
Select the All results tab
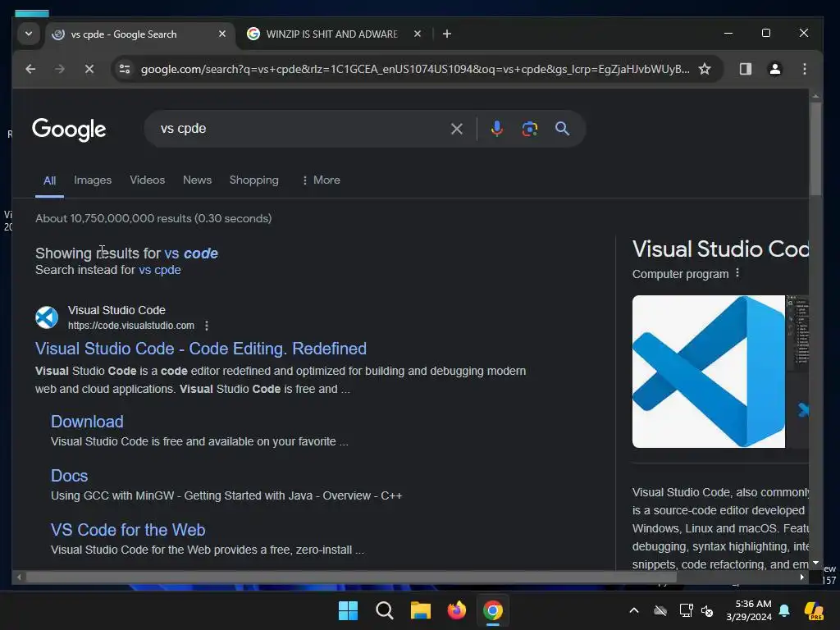point(49,180)
